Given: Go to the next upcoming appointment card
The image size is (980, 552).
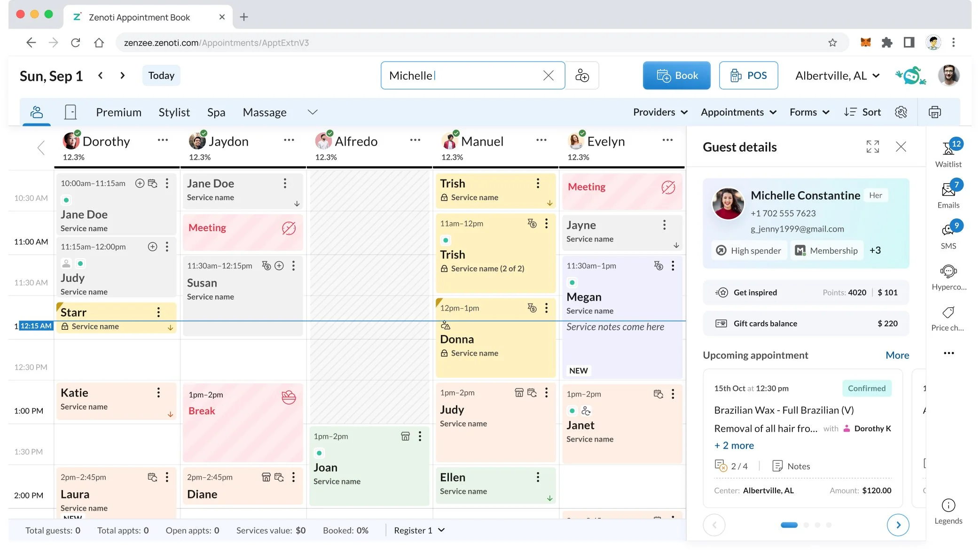Looking at the screenshot, I should pos(898,525).
